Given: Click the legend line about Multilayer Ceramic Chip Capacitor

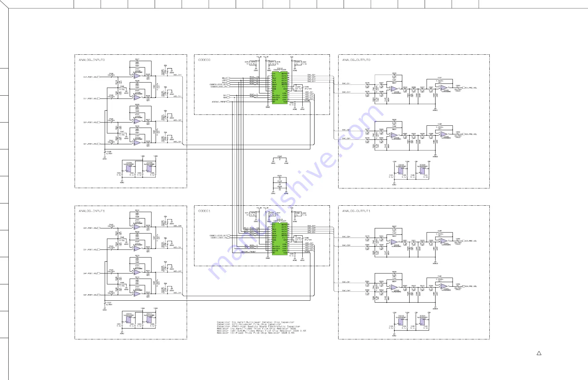Looking at the screenshot, I should [255, 322].
